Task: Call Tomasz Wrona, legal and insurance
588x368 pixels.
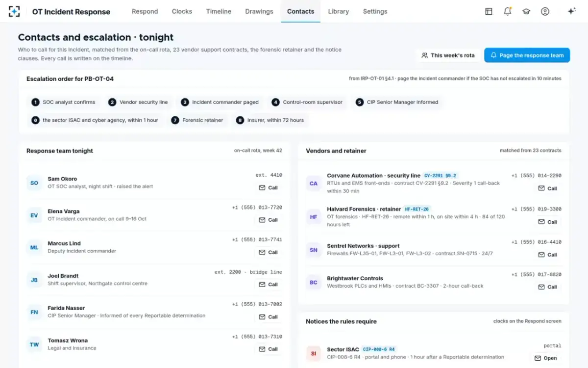Action: (268, 349)
